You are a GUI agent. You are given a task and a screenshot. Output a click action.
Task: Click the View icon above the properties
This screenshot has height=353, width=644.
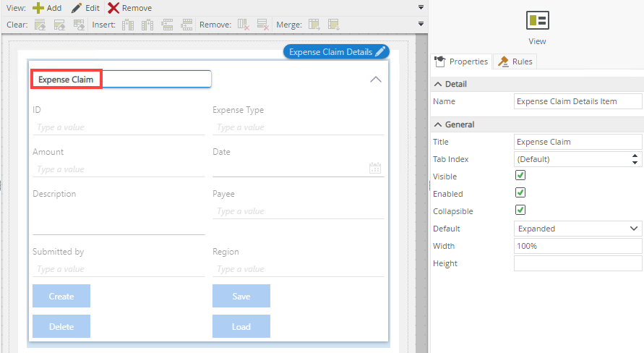pos(537,20)
